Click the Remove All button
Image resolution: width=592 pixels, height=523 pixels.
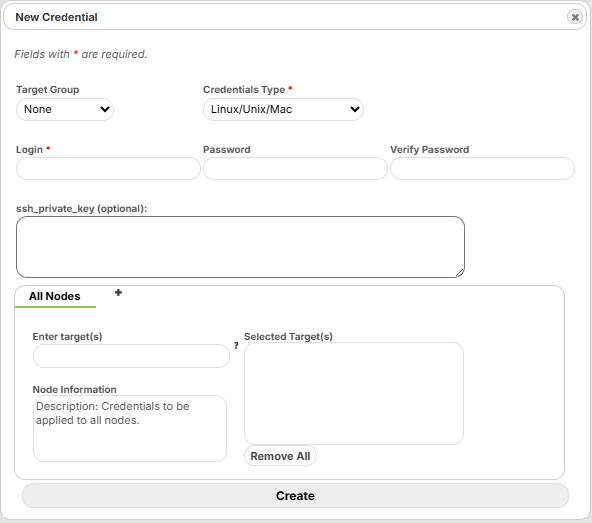coord(280,456)
